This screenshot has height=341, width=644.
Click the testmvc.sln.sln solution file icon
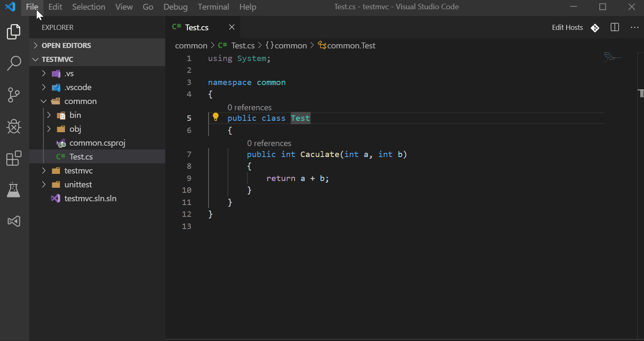[56, 198]
